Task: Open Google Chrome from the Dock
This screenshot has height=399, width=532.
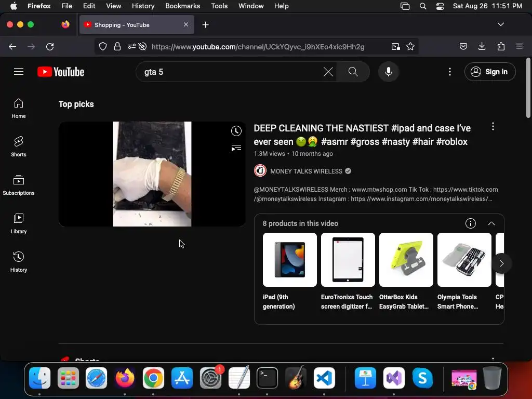Action: coord(153,378)
